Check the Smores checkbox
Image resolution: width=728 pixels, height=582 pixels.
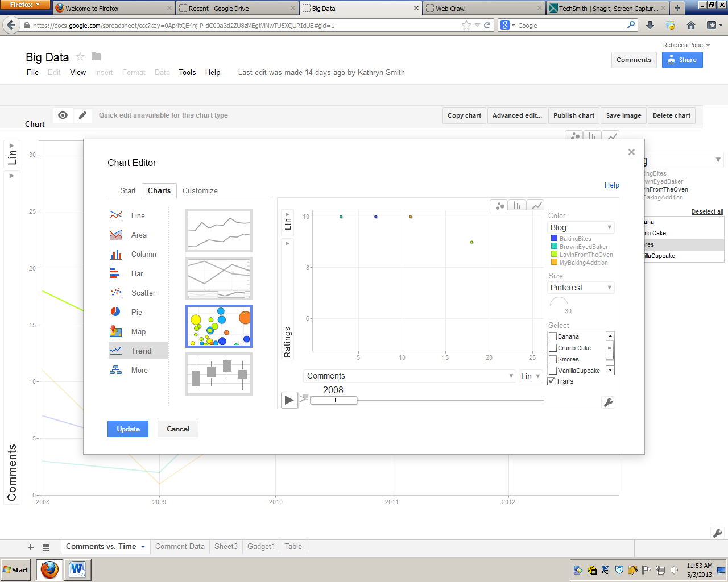coord(552,359)
